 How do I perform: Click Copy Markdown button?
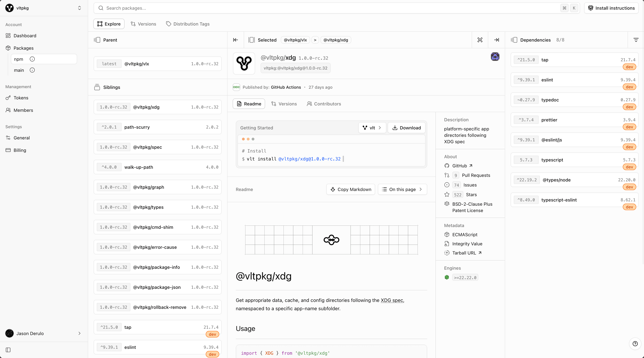coord(350,189)
